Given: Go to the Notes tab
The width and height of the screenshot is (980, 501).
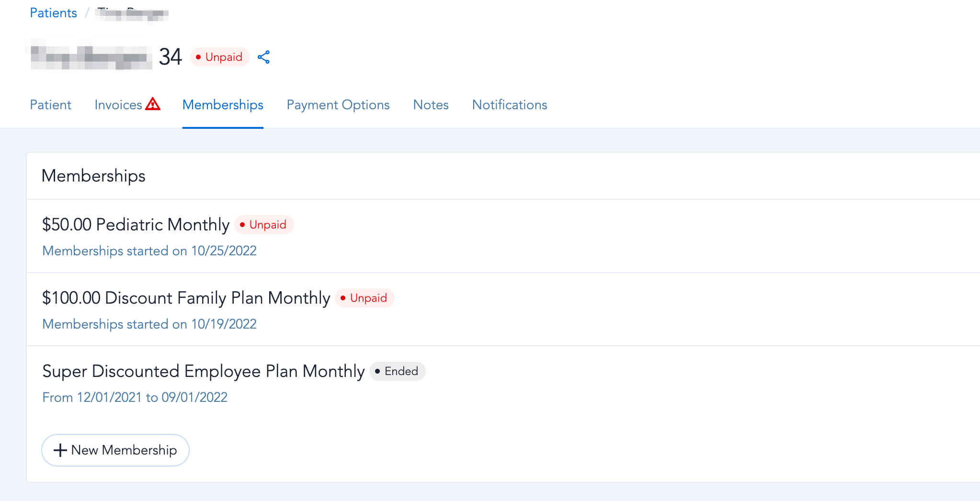Looking at the screenshot, I should coord(431,105).
